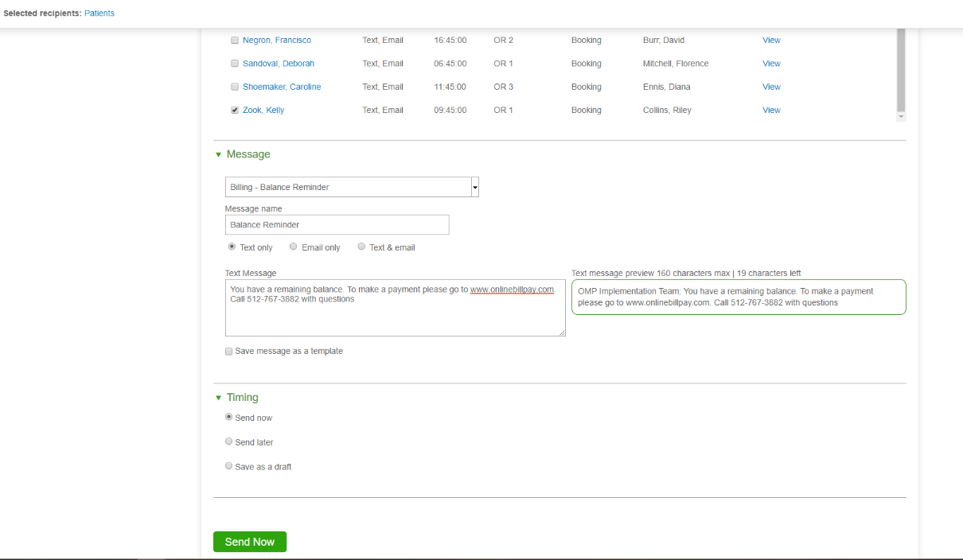963x560 pixels.
Task: Click View link for Sandoval, Deborah
Action: pyautogui.click(x=771, y=64)
